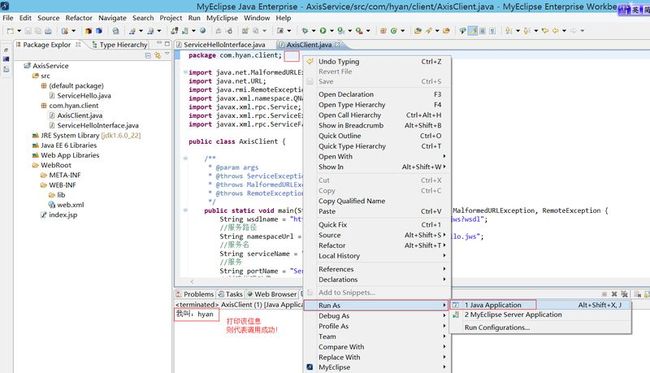This screenshot has height=373, width=650.
Task: Open the ServiceHelloInterface.java editor tab
Action: 221,44
